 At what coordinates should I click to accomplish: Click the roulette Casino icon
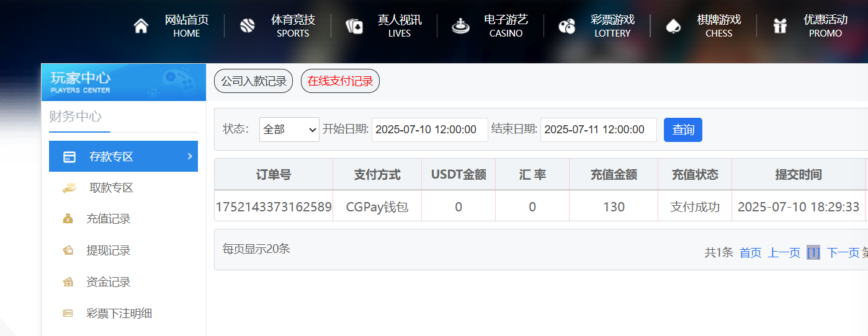click(460, 26)
